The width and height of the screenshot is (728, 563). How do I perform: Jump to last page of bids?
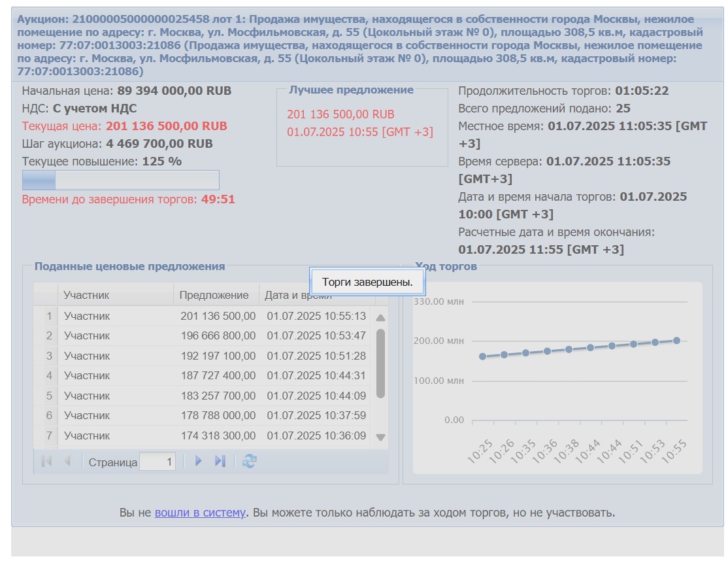pos(220,462)
